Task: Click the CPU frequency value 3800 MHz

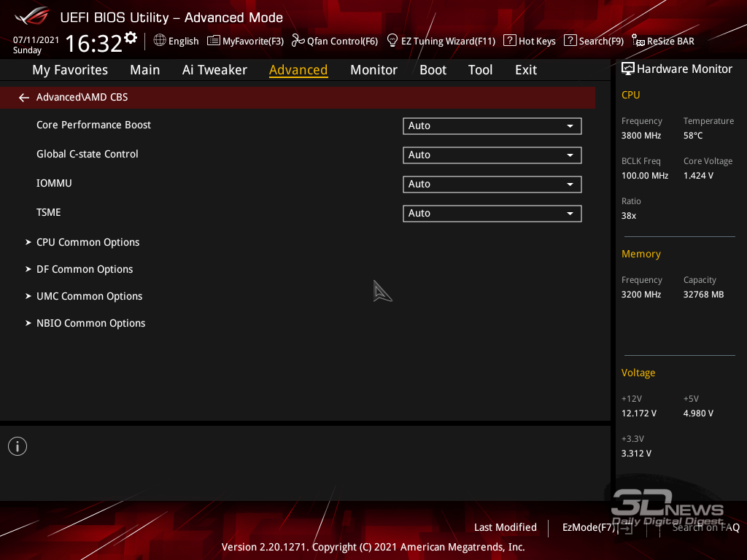Action: tap(640, 136)
